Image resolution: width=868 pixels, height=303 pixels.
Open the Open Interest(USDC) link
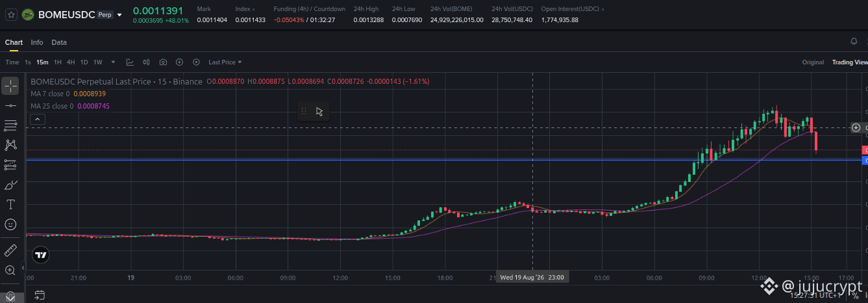coord(573,9)
